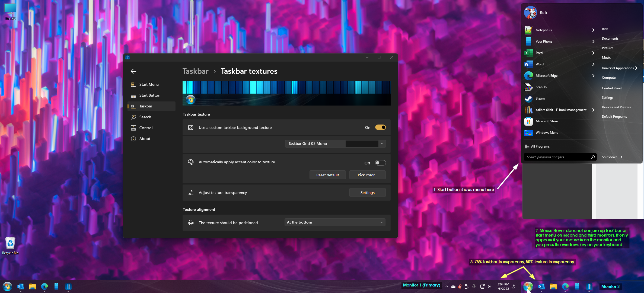Screen dimensions: 644x293
Task: Expand the Shut down options arrow
Action: [621, 157]
